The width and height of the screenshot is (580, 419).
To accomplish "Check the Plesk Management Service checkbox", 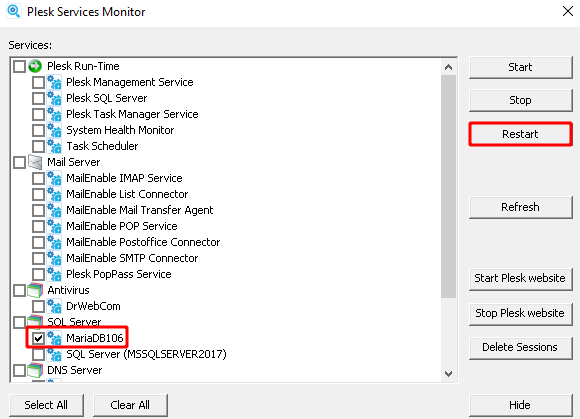I will [38, 82].
